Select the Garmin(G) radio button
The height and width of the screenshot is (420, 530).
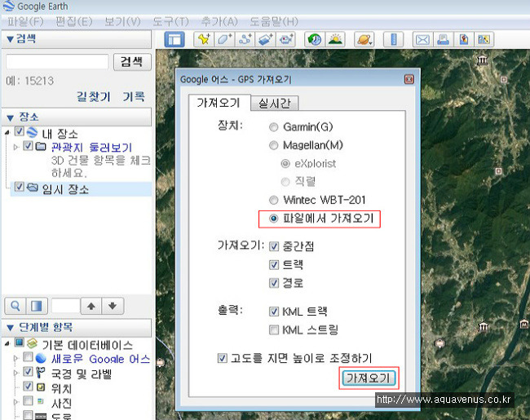(273, 127)
